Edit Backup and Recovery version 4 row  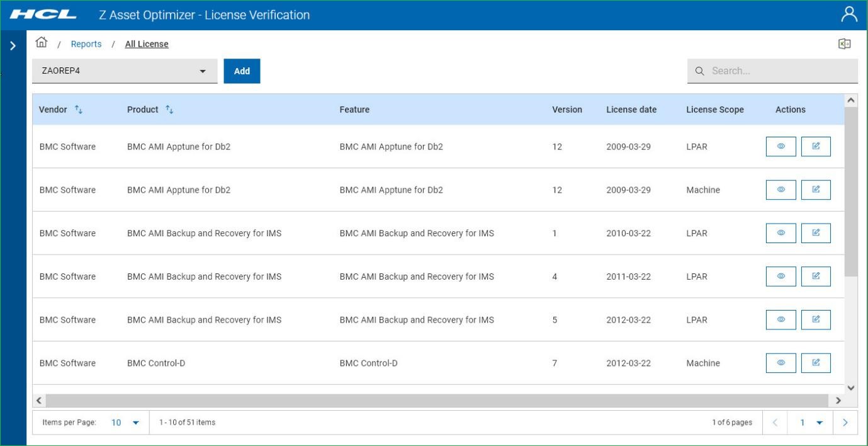(x=816, y=277)
